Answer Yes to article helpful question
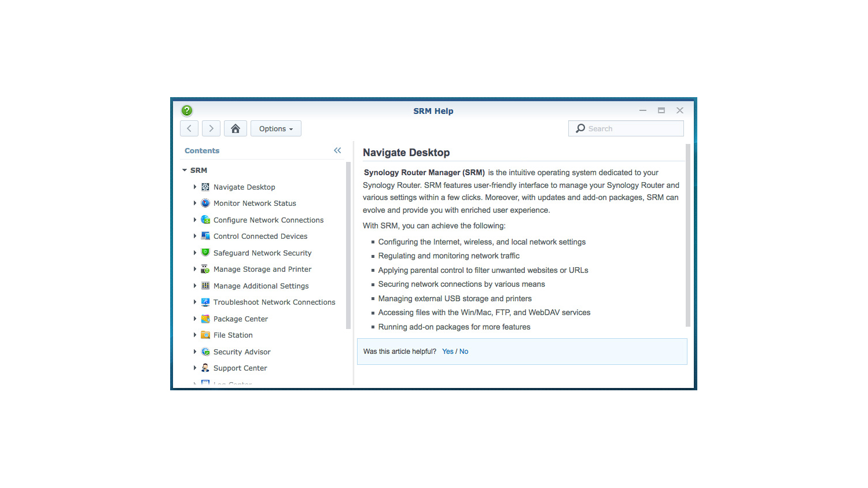 pyautogui.click(x=448, y=352)
